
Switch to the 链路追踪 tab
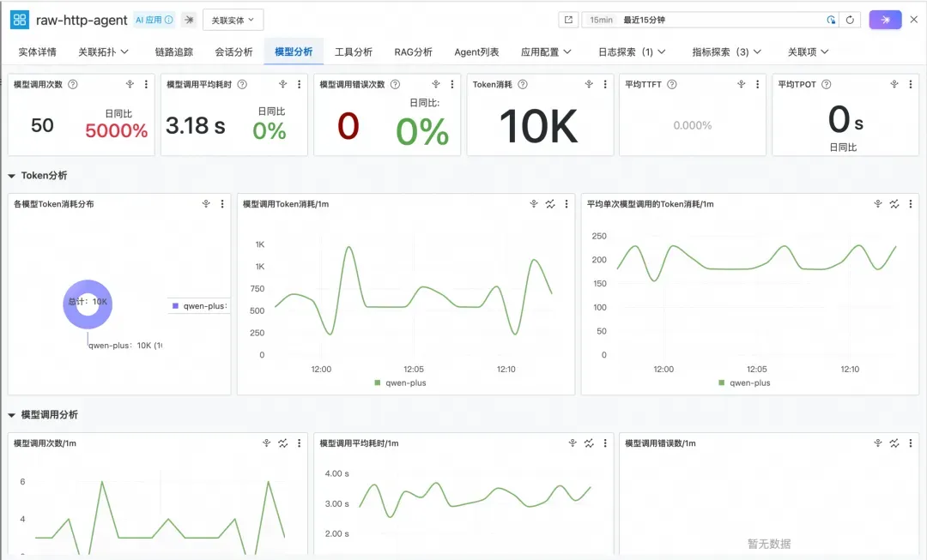(x=173, y=52)
